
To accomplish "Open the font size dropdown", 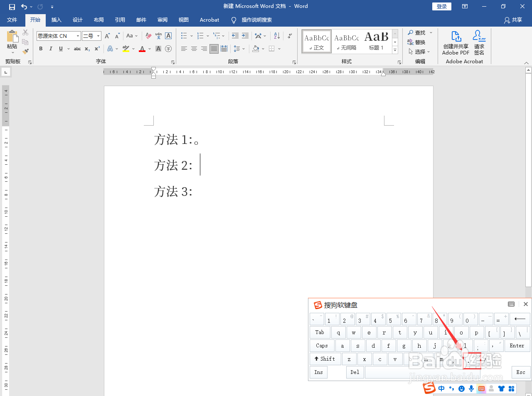I will click(x=99, y=36).
